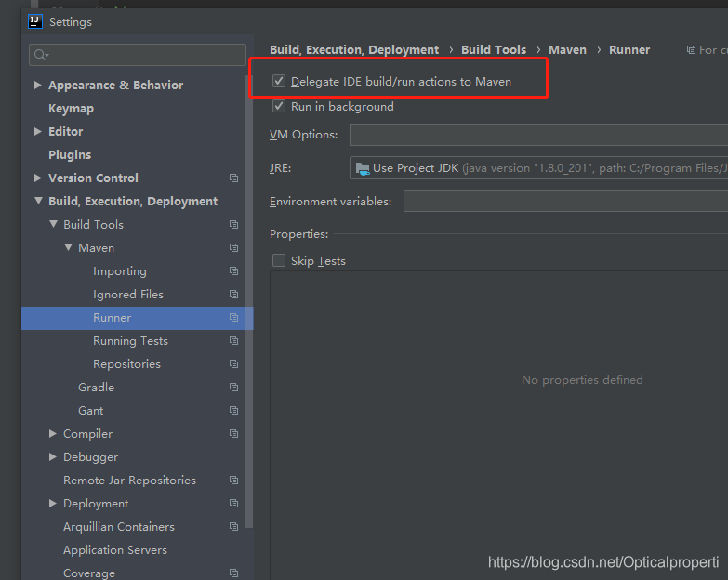Click the search magnifier icon in the settings search
Image resolution: width=728 pixels, height=580 pixels.
pos(41,55)
